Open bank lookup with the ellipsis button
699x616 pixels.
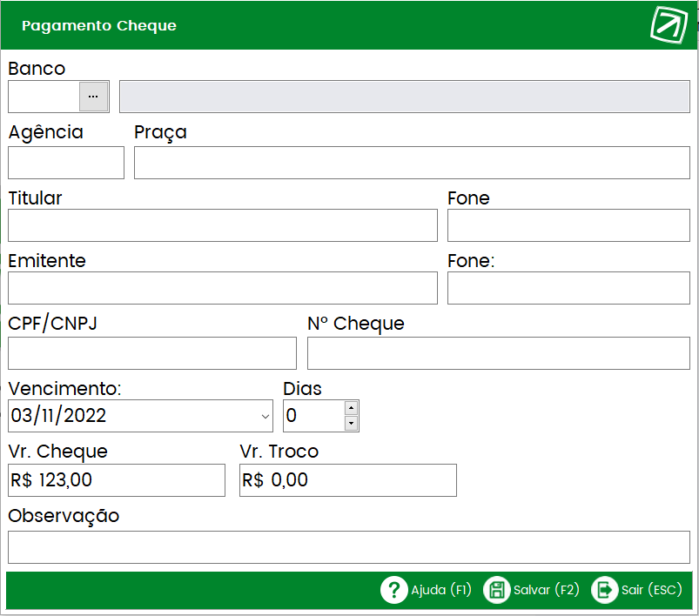[x=93, y=97]
